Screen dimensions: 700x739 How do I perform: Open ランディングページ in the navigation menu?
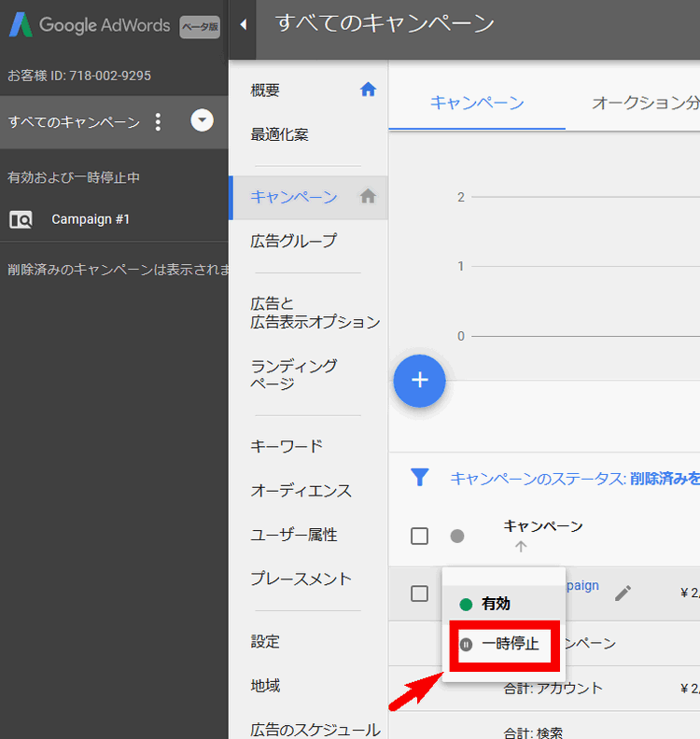(x=294, y=375)
